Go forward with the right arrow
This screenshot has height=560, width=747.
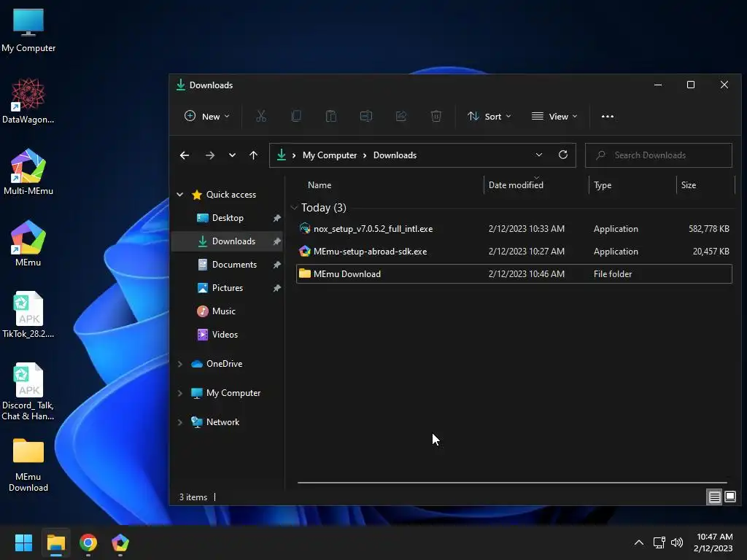pyautogui.click(x=209, y=155)
